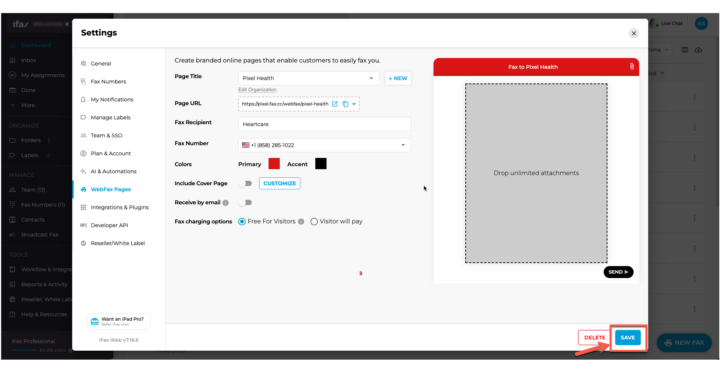Viewport: 720px width, 369px height.
Task: Open Inbox in the background sidebar
Action: tap(28, 60)
